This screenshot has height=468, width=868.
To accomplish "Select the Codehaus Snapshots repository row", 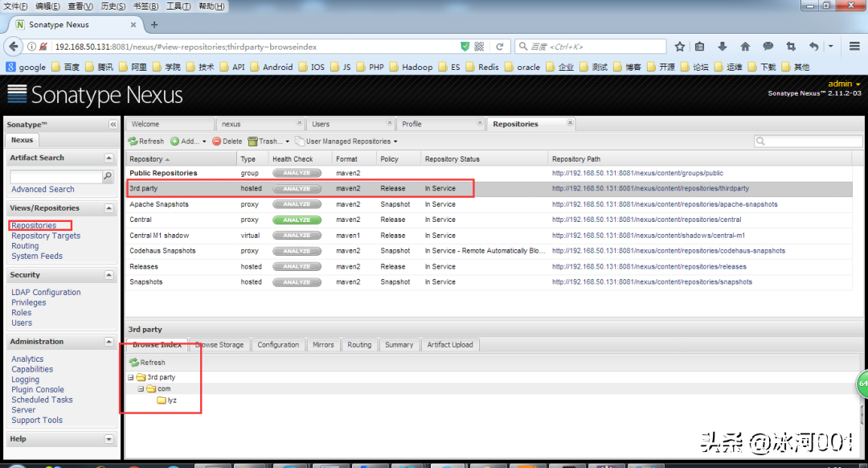I will point(489,251).
